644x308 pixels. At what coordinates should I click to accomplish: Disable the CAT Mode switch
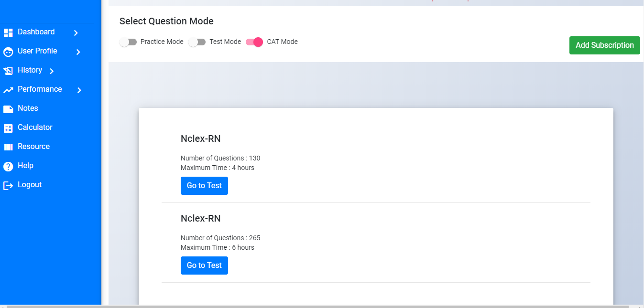pyautogui.click(x=254, y=42)
